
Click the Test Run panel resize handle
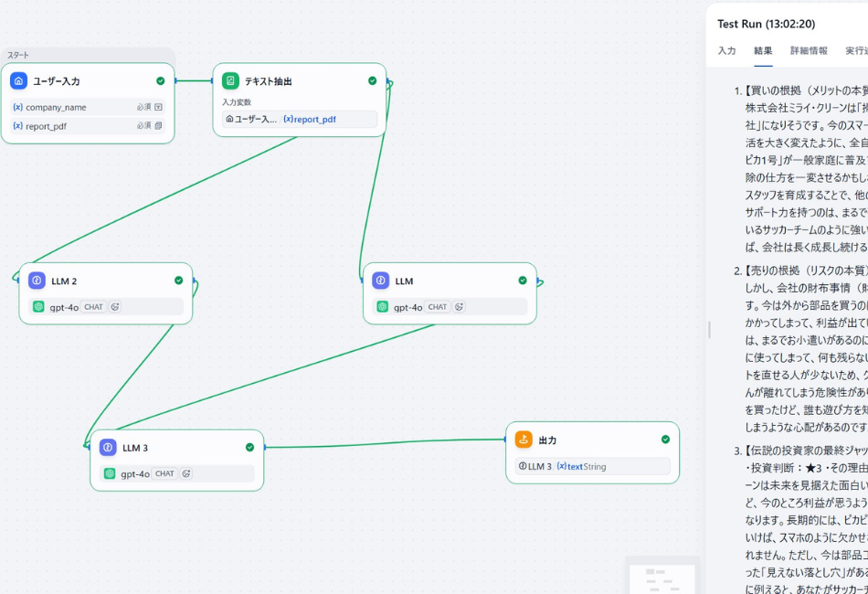coord(709,329)
